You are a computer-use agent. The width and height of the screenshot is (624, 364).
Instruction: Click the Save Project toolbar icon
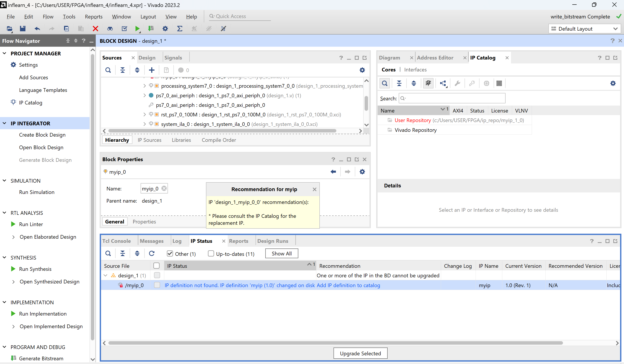point(23,29)
